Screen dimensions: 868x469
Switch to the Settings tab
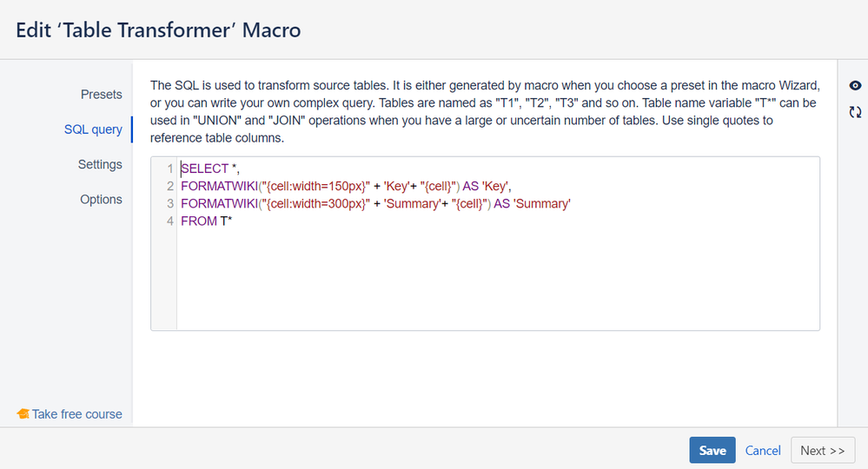(x=100, y=164)
